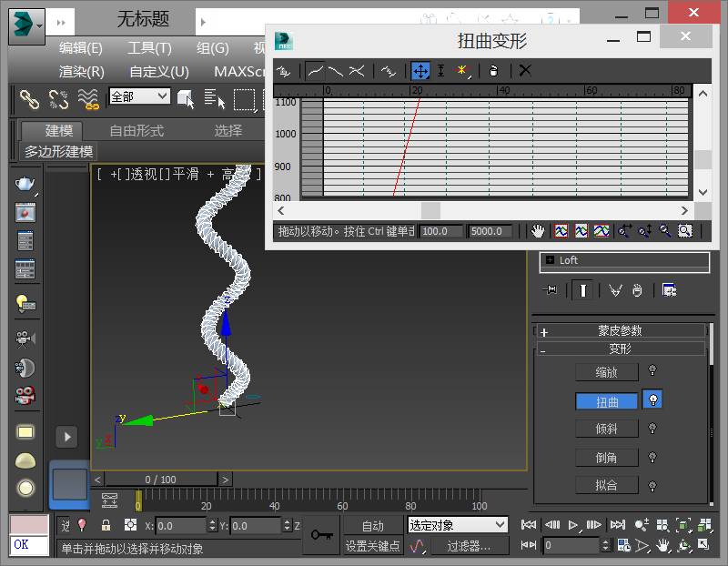Toggle the lightbulb next to 倾斜
This screenshot has width=728, height=566.
point(652,428)
